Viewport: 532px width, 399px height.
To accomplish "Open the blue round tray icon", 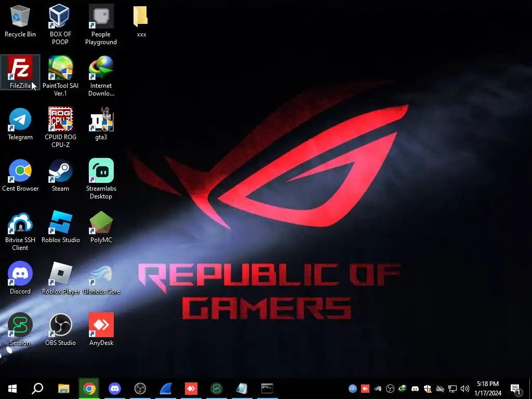I will pos(353,389).
